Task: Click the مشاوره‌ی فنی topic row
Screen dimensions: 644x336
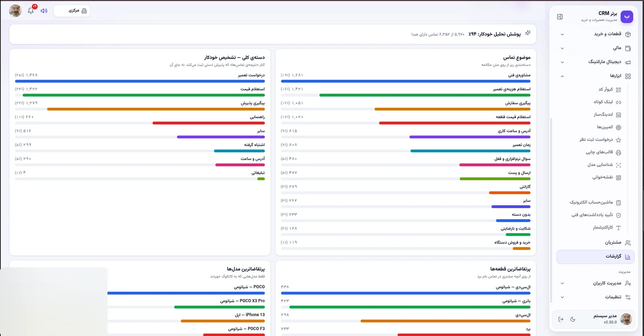Action: tap(406, 78)
